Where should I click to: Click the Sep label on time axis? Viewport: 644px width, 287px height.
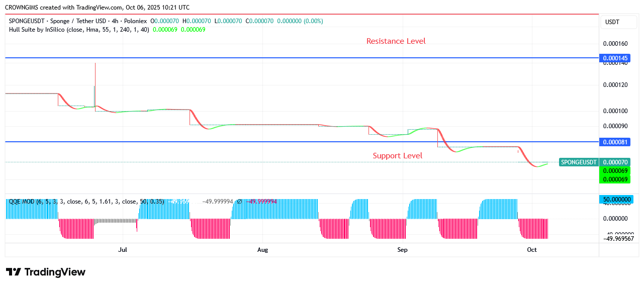tap(402, 250)
